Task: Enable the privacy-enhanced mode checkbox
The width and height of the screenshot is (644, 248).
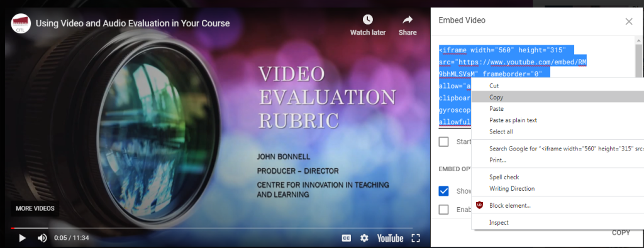Action: point(443,210)
